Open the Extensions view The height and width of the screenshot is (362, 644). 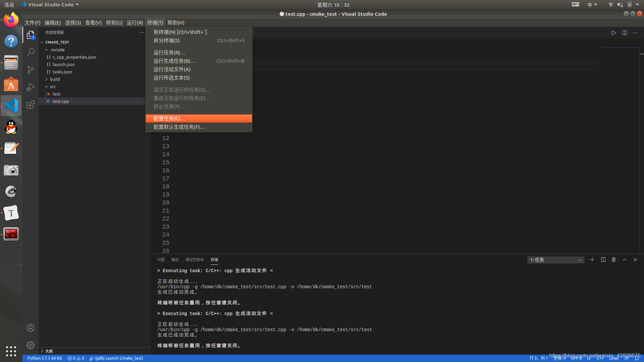pyautogui.click(x=31, y=105)
